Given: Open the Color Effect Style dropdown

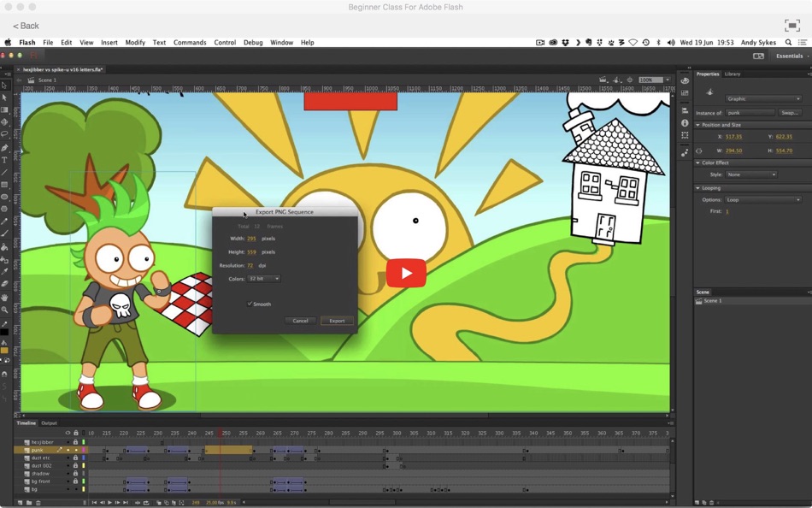Looking at the screenshot, I should 751,174.
